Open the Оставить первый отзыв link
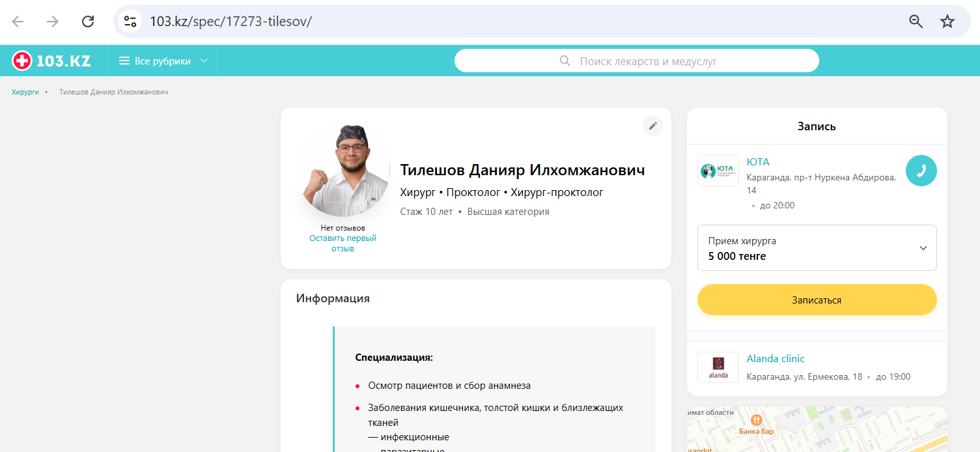This screenshot has width=980, height=452. coord(343,243)
